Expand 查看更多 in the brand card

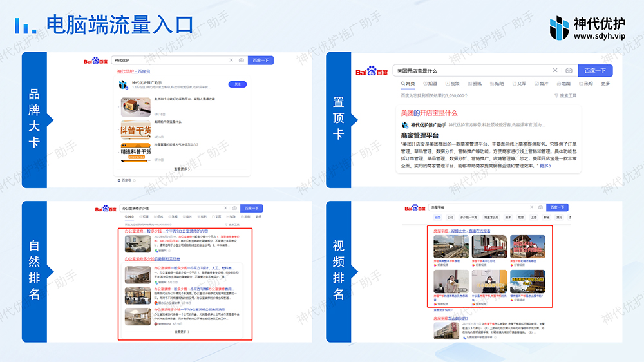[182, 169]
